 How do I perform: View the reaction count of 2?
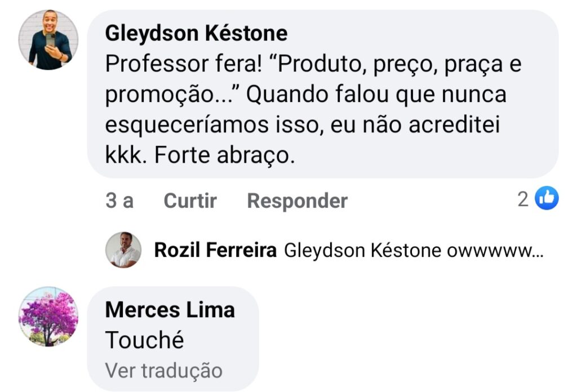click(x=523, y=199)
